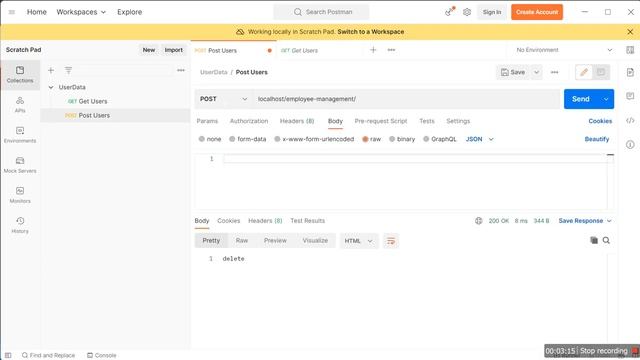This screenshot has height=360, width=640.
Task: Open the Save Response dropdown
Action: point(584,221)
